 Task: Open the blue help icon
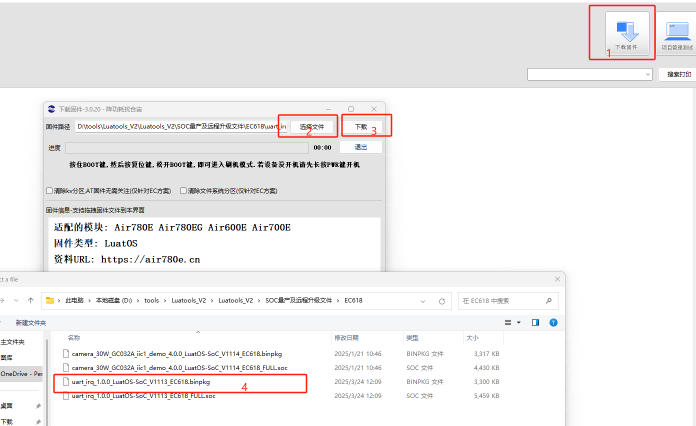[553, 323]
